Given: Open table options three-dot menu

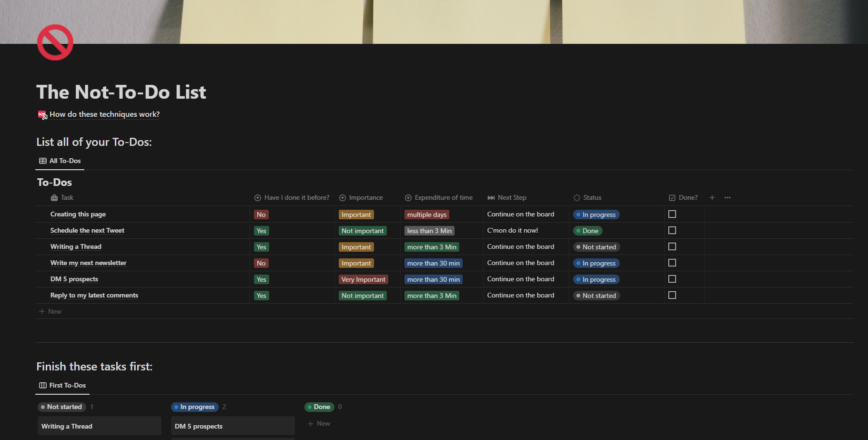Looking at the screenshot, I should pos(727,197).
